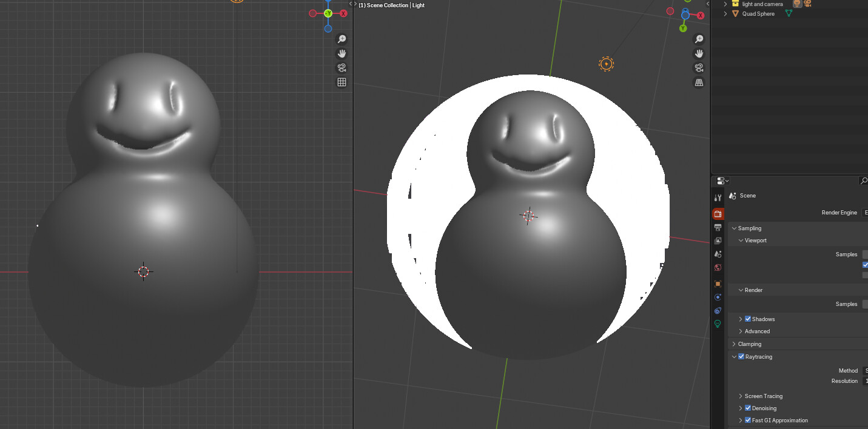Toggle the Shadows checkbox
The image size is (868, 429).
(748, 319)
